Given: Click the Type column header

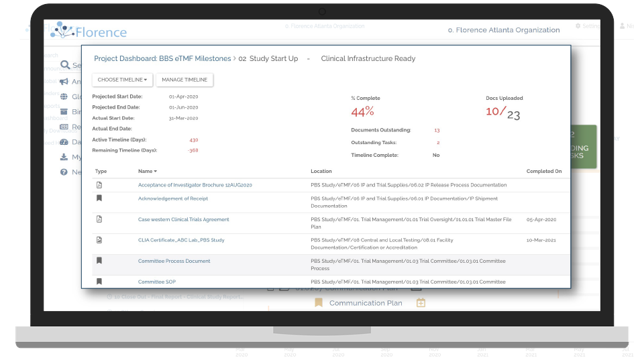Looking at the screenshot, I should (x=101, y=171).
